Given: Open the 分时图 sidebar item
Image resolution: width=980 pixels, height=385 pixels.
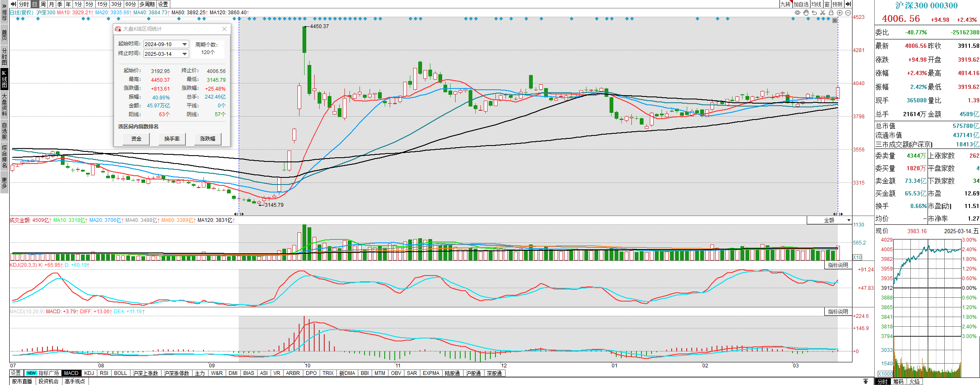Looking at the screenshot, I should tap(4, 56).
